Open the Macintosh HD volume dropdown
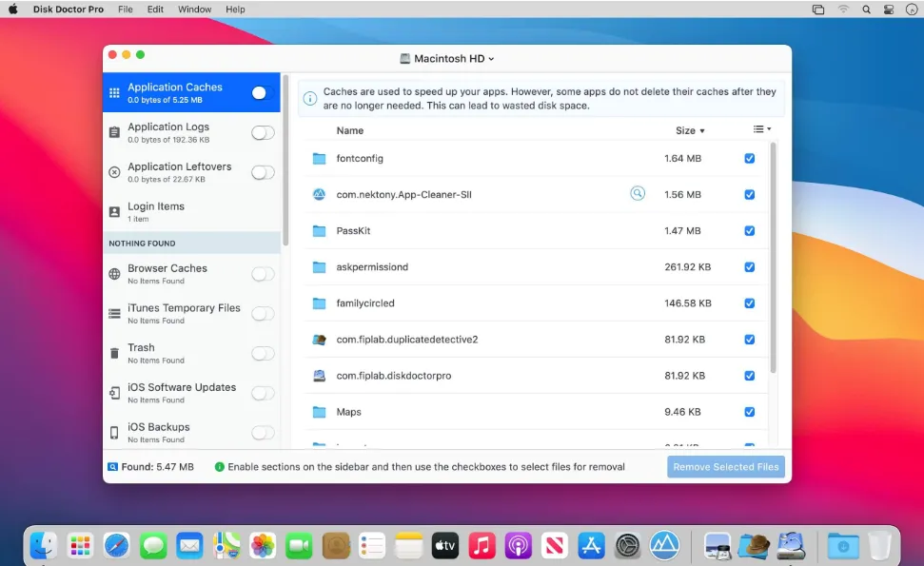Image resolution: width=924 pixels, height=566 pixels. [x=447, y=58]
